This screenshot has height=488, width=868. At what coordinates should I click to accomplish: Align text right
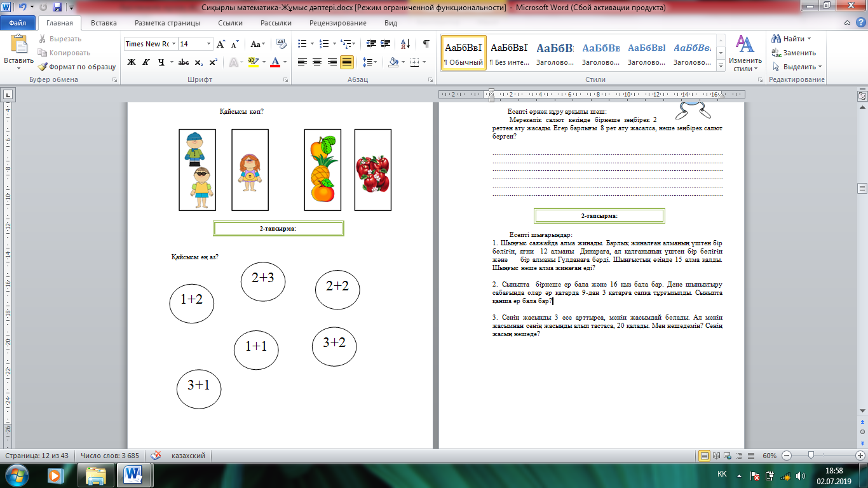point(332,62)
